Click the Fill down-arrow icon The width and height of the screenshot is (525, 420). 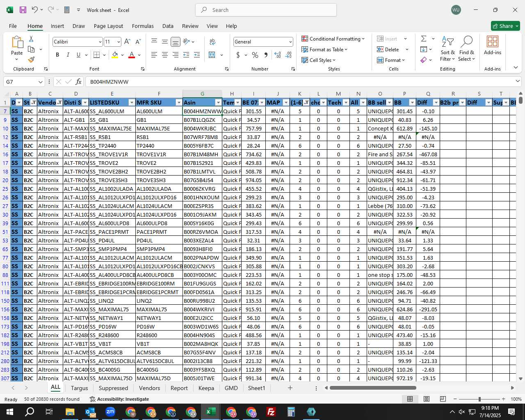(424, 49)
